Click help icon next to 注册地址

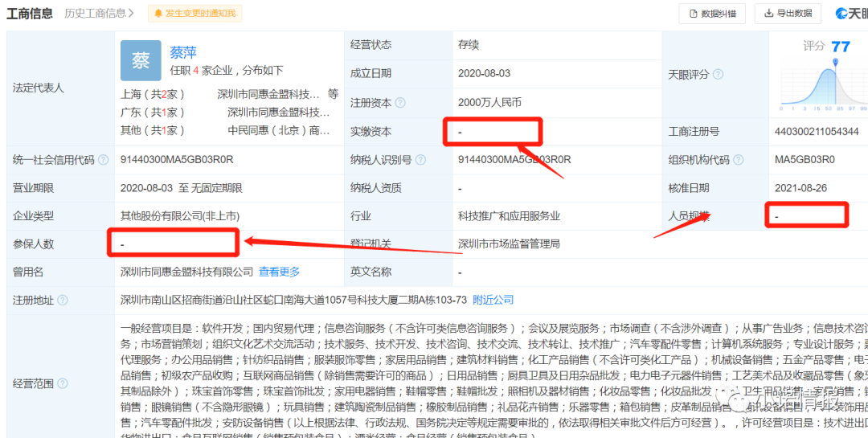pos(63,301)
